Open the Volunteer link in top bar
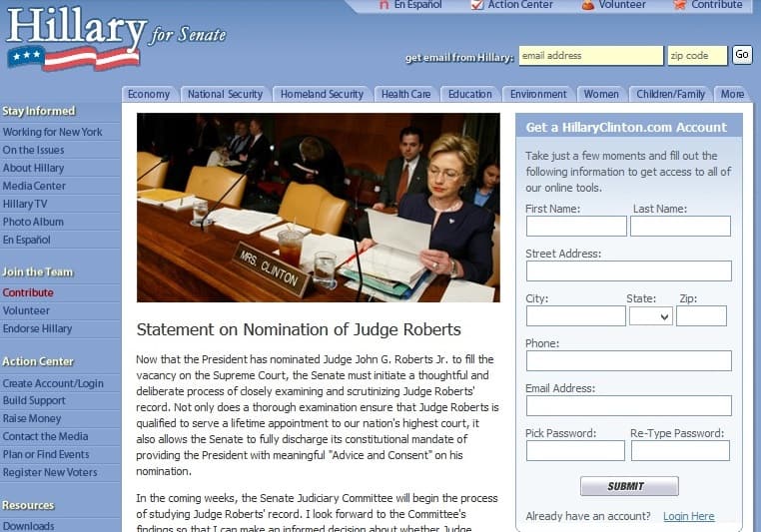Viewport: 761px width, 532px height. tap(622, 5)
